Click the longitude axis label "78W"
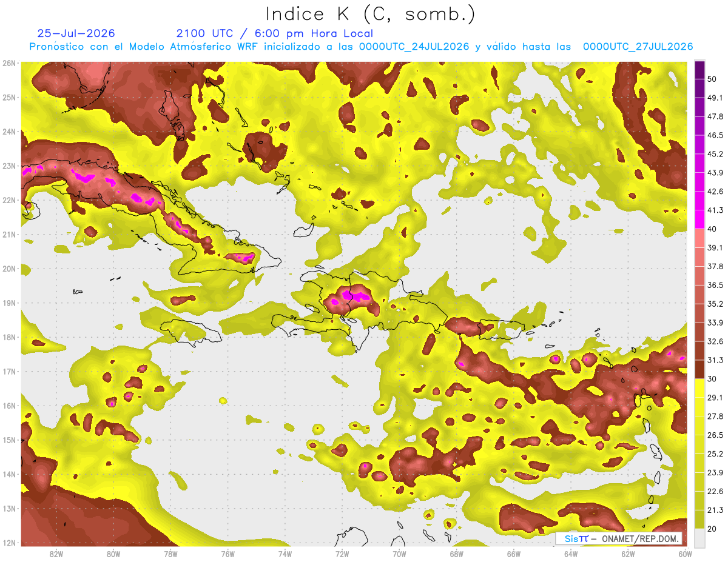This screenshot has height=562, width=728. [170, 554]
